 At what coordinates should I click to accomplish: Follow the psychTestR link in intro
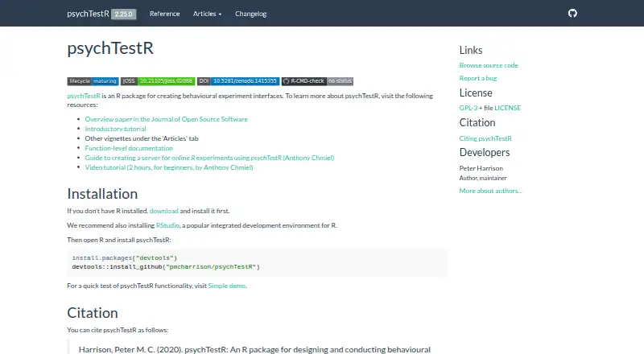coord(84,96)
